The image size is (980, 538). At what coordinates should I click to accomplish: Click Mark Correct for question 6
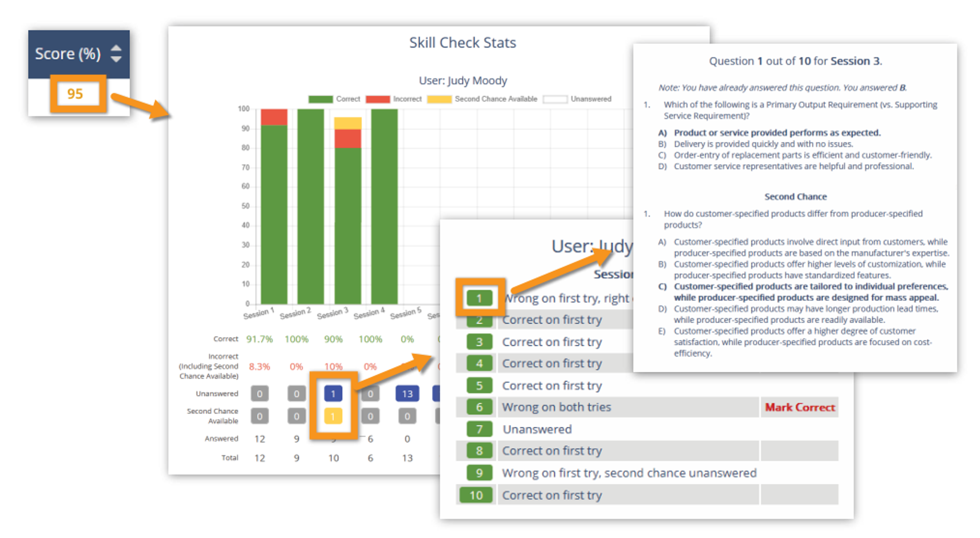point(799,407)
